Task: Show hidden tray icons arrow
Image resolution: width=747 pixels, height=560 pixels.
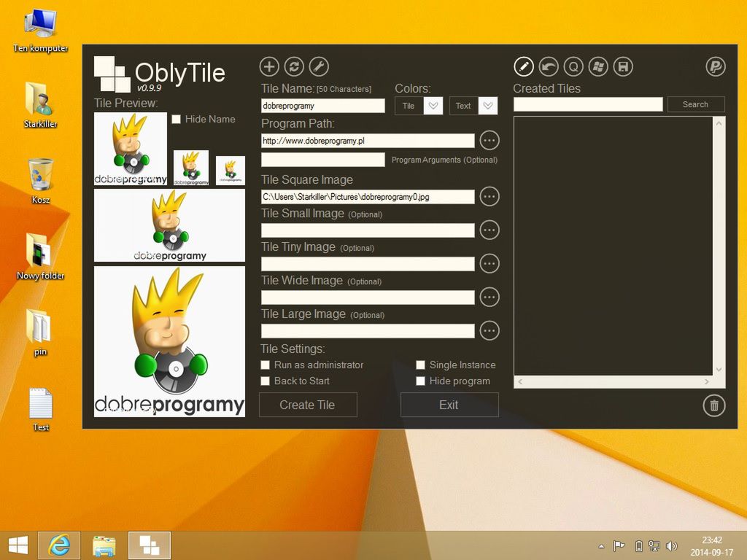Action: [601, 546]
